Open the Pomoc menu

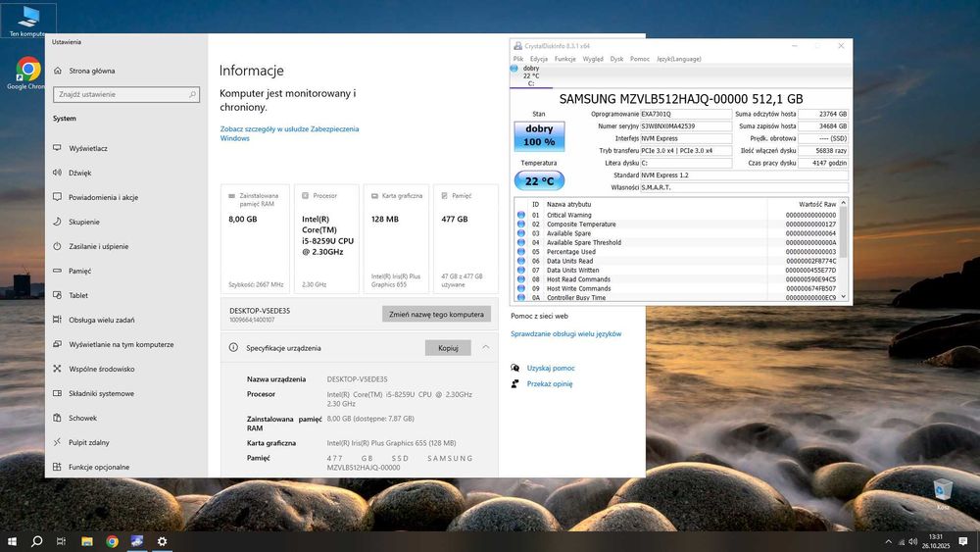point(639,59)
